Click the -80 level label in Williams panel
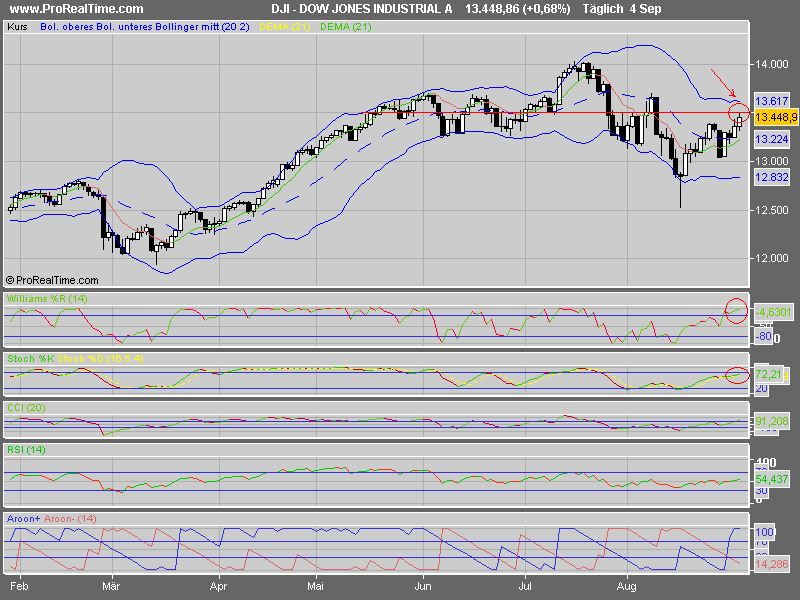 point(763,337)
